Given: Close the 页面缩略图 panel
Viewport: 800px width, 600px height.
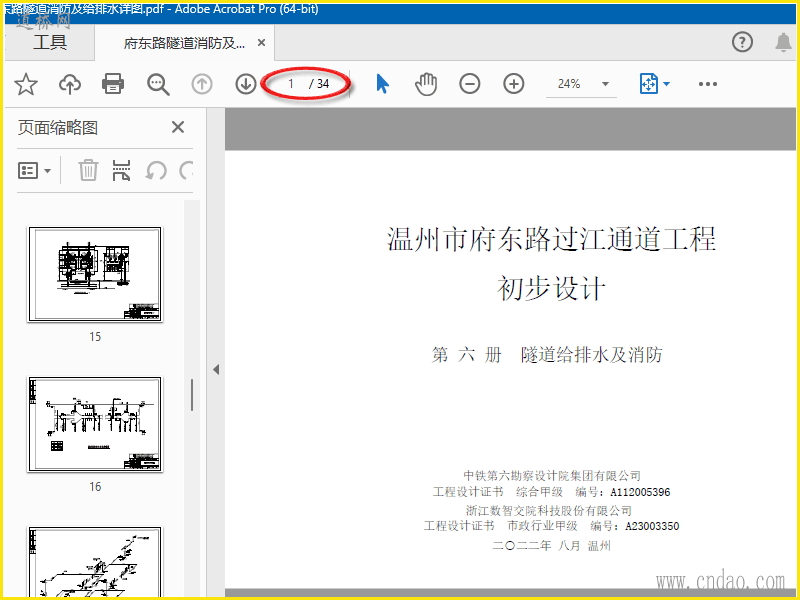Looking at the screenshot, I should tap(178, 127).
